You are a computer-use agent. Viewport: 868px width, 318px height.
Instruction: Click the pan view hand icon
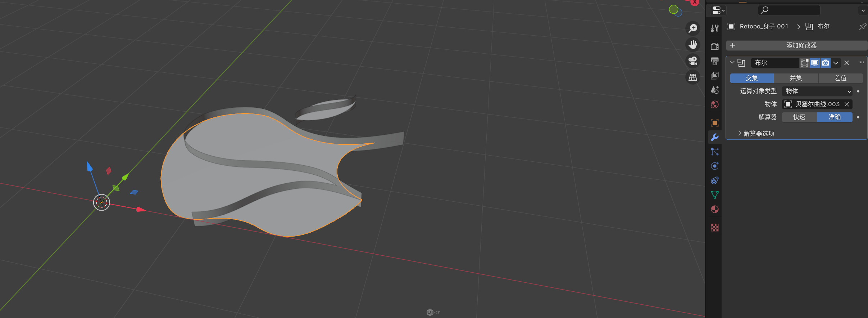(693, 45)
